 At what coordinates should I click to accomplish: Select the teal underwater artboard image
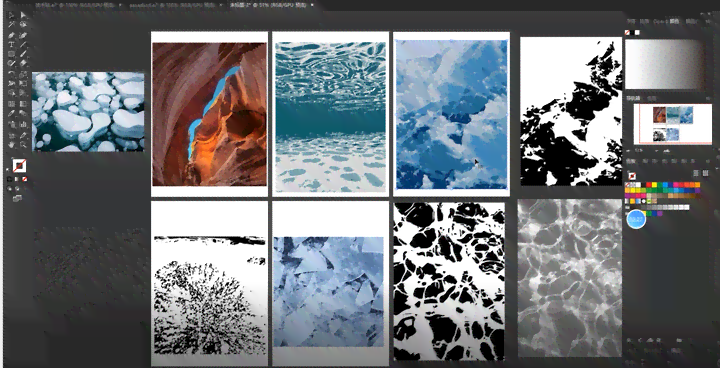(330, 117)
